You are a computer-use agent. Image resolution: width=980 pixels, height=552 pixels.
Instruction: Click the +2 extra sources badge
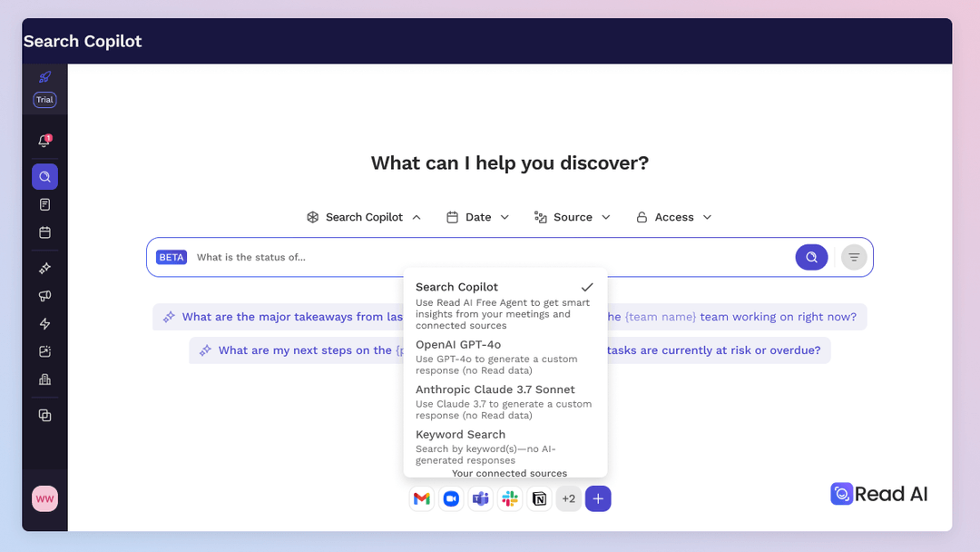pyautogui.click(x=568, y=498)
